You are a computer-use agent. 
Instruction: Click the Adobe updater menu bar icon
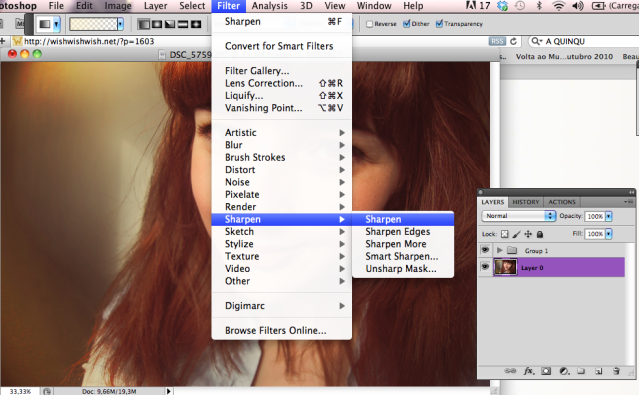471,5
